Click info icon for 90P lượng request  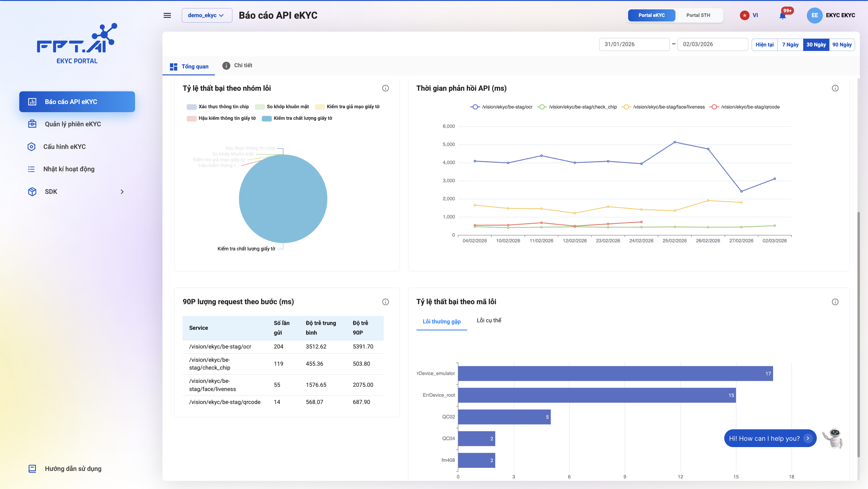(x=385, y=302)
